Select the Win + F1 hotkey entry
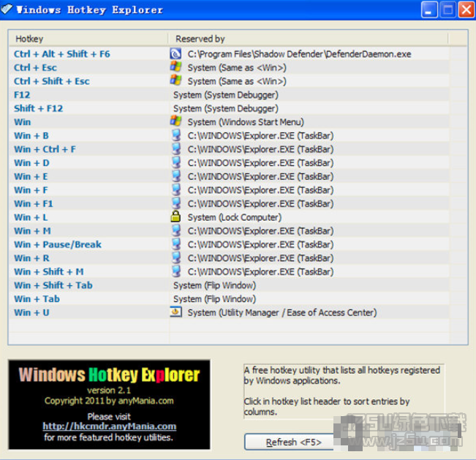This screenshot has width=476, height=460. pyautogui.click(x=34, y=204)
